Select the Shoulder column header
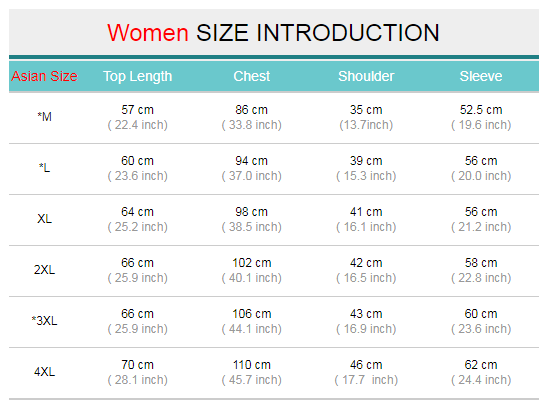 click(x=366, y=76)
